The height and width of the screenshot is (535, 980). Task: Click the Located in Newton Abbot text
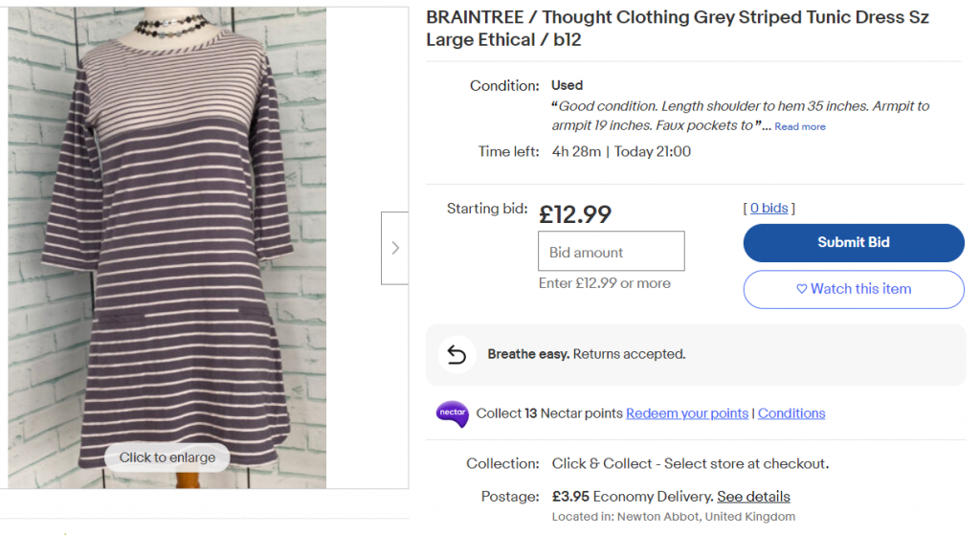[673, 517]
